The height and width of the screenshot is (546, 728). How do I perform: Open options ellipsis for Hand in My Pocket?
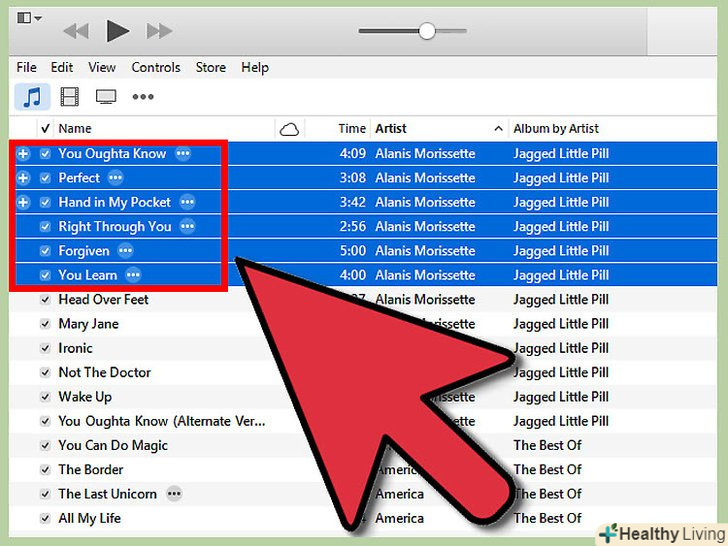point(188,202)
